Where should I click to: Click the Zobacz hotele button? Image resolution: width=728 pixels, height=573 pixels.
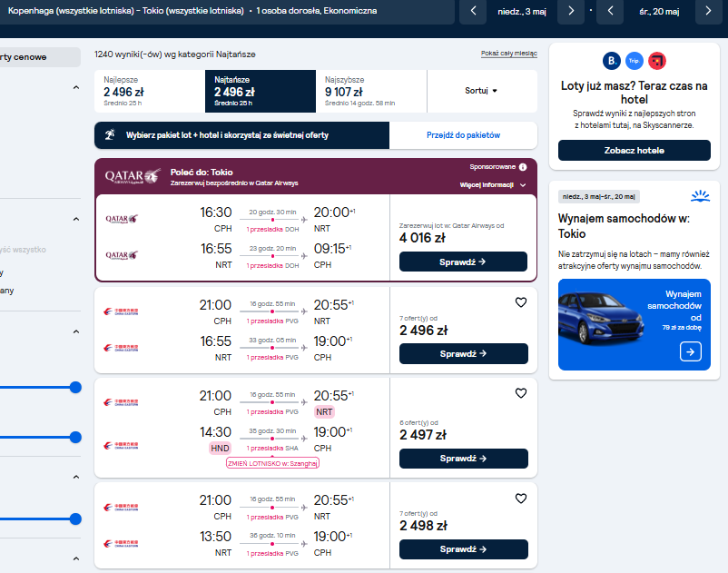635,151
